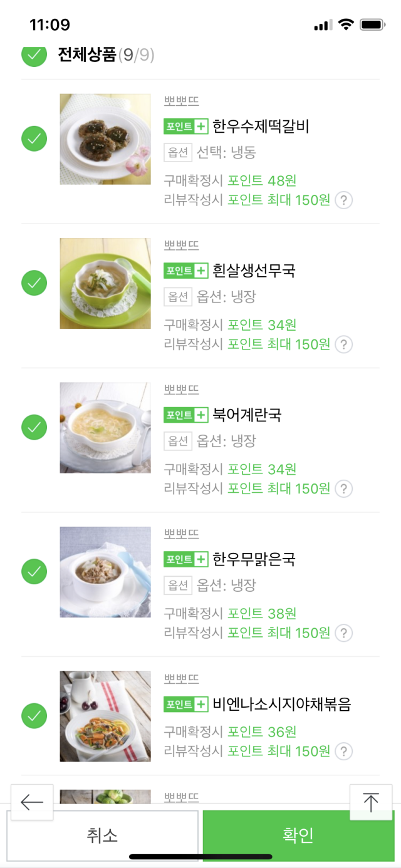The width and height of the screenshot is (401, 868).
Task: Deselect the 북어계란국 item checkbox
Action: [34, 427]
